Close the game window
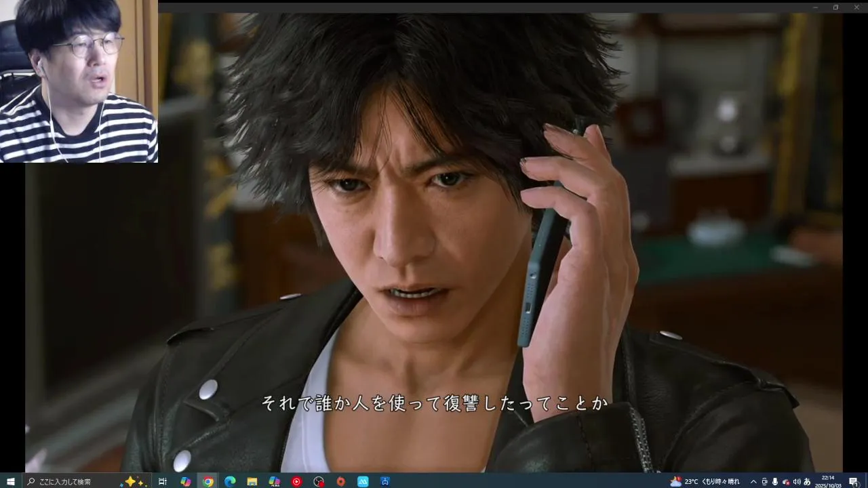 pyautogui.click(x=856, y=7)
